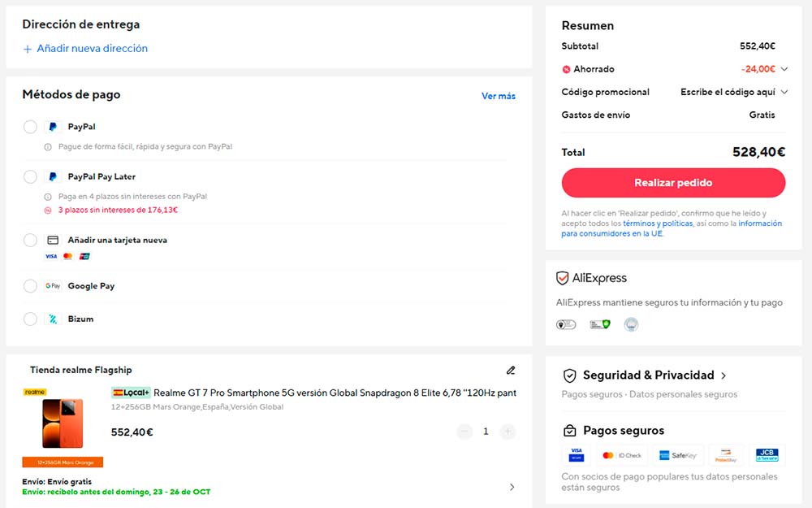Viewport: 812px width, 508px height.
Task: Increase product quantity with the plus stepper
Action: click(x=507, y=432)
